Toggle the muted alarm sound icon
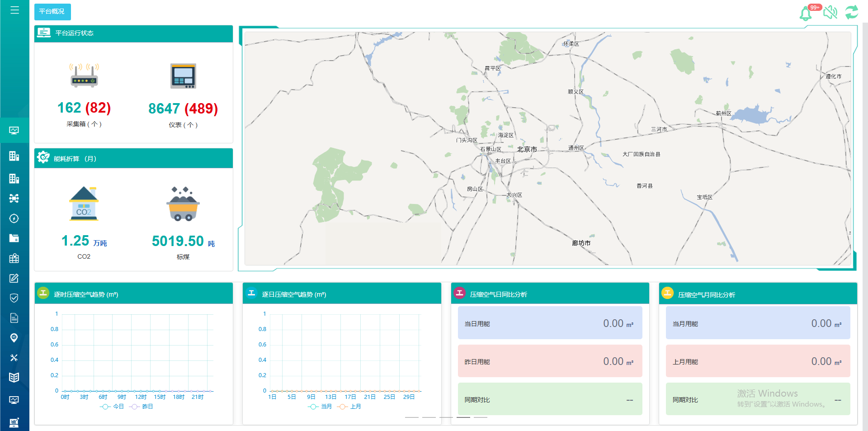This screenshot has height=431, width=868. point(830,12)
